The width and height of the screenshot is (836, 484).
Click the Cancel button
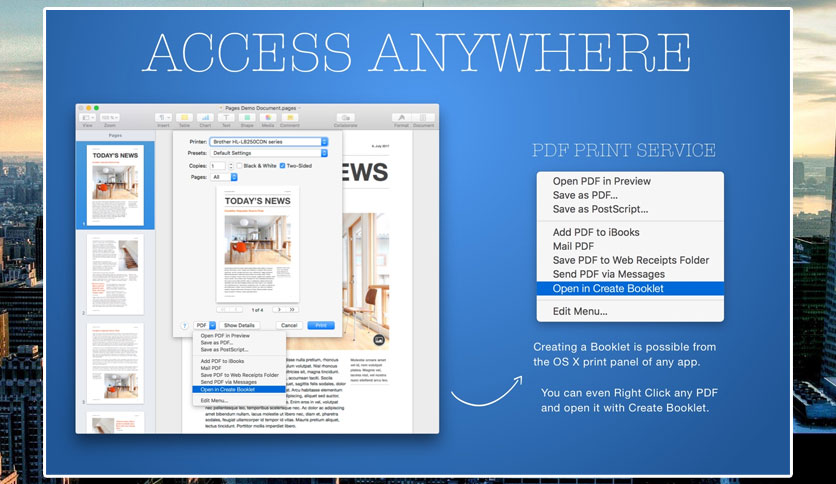[289, 325]
